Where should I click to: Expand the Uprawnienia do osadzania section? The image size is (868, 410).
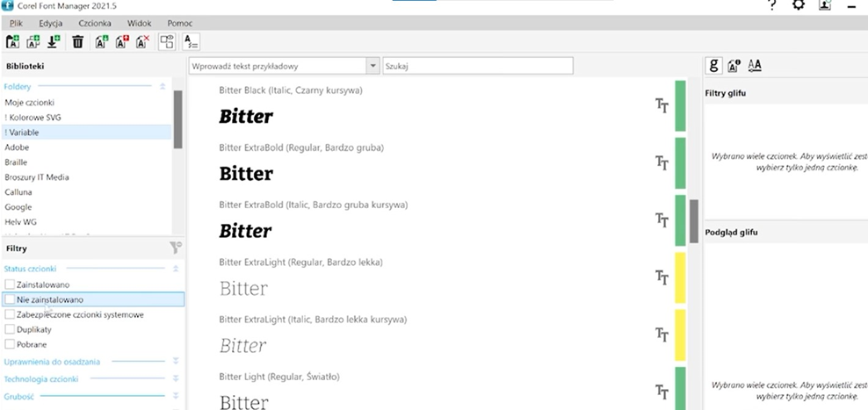click(176, 362)
